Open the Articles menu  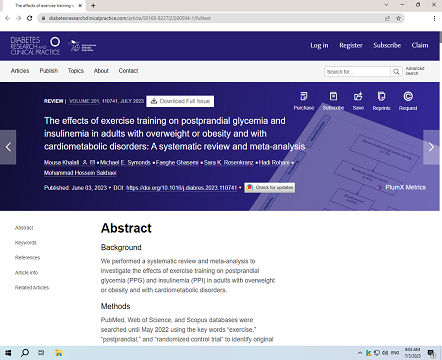click(x=20, y=71)
